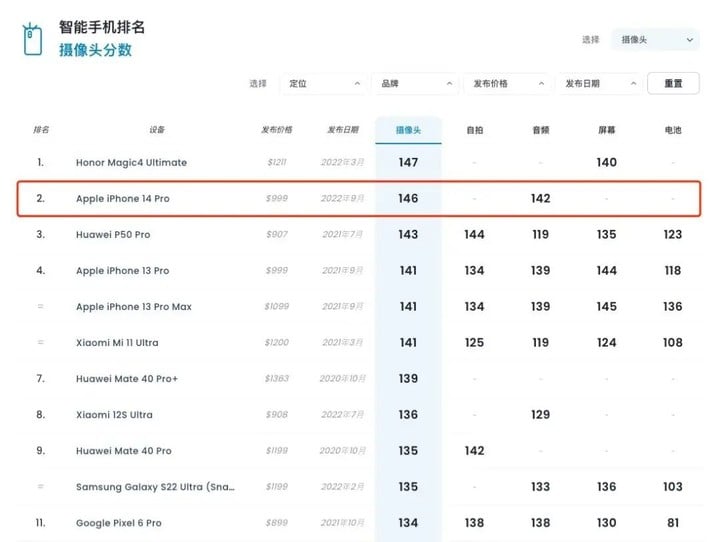
Task: Click the $1363 price of Mate 40 Pro+
Action: [277, 378]
